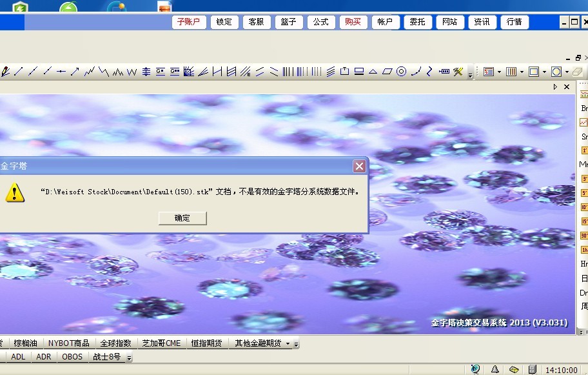Screen dimensions: 588x375
Task: Select the slanted parallel lines E tool
Action: 246,72
